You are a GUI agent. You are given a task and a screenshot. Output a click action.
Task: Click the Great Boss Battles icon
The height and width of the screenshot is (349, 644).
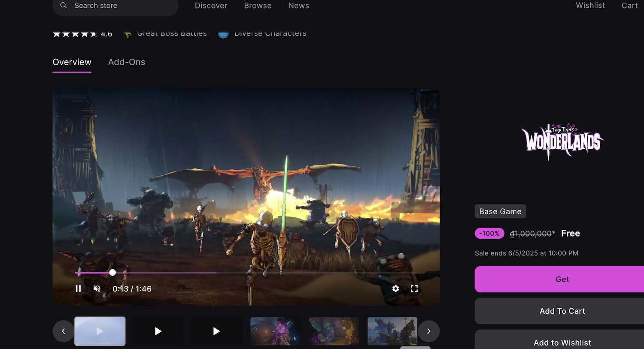127,34
